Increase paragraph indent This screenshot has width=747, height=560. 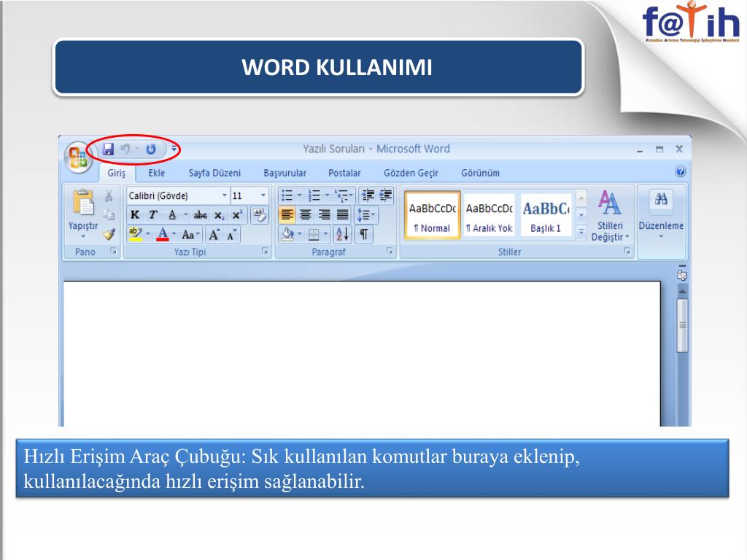385,195
